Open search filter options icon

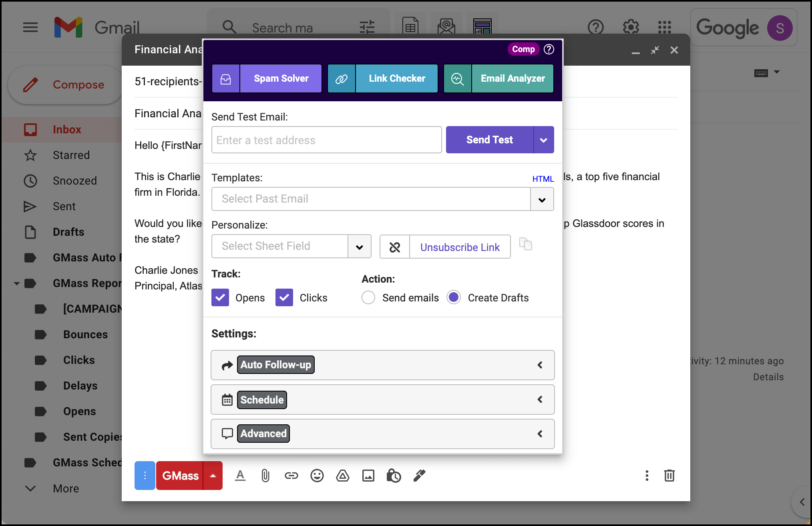[x=367, y=27]
